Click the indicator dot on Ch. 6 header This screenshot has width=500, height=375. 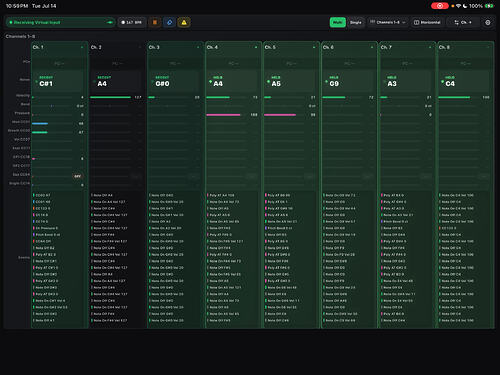pyautogui.click(x=372, y=47)
